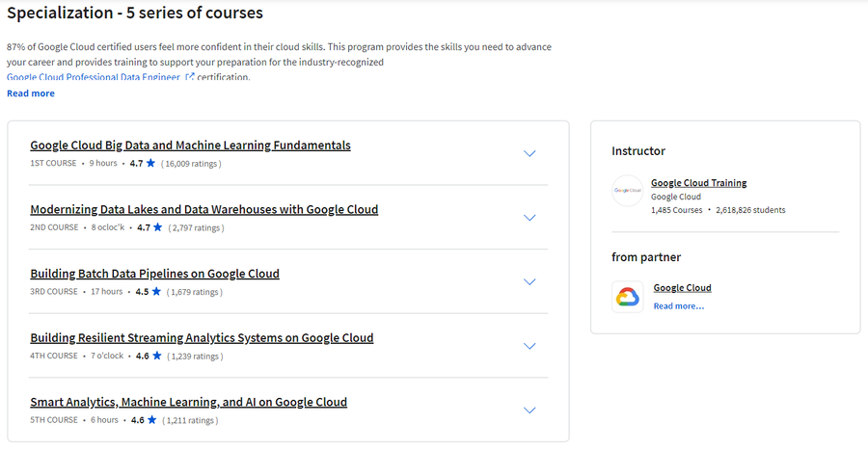Image resolution: width=868 pixels, height=450 pixels.
Task: Click the (16,009 ratings) text
Action: click(191, 164)
